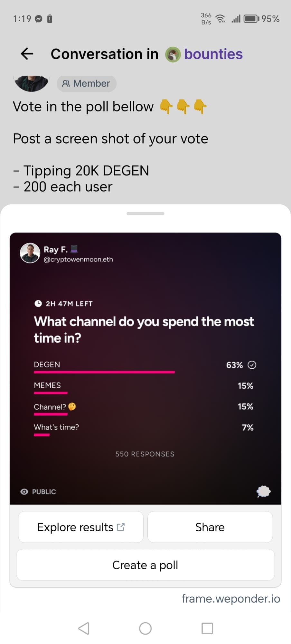Screen dimensions: 291x644
Task: Select the MEMES poll option
Action: pos(145,387)
